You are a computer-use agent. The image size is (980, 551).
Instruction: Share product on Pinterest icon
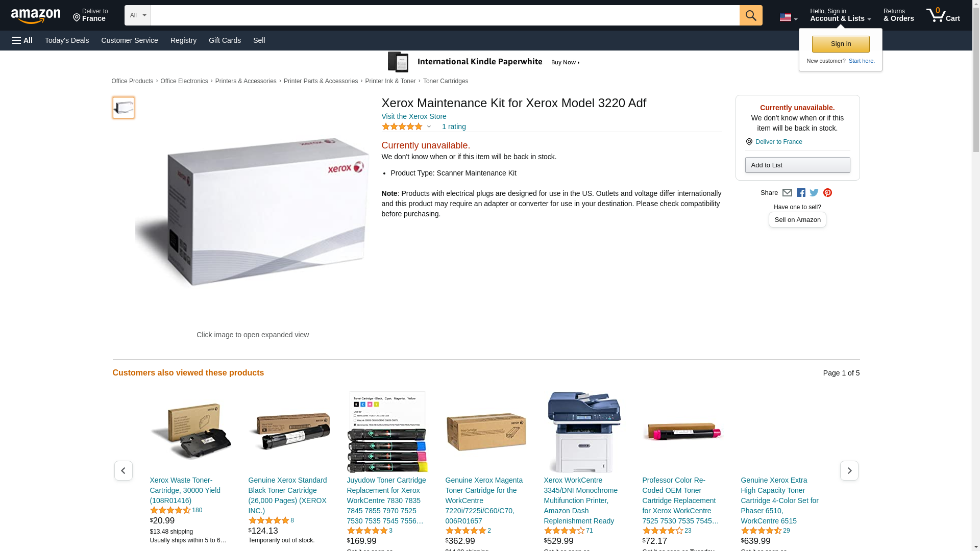tap(827, 193)
